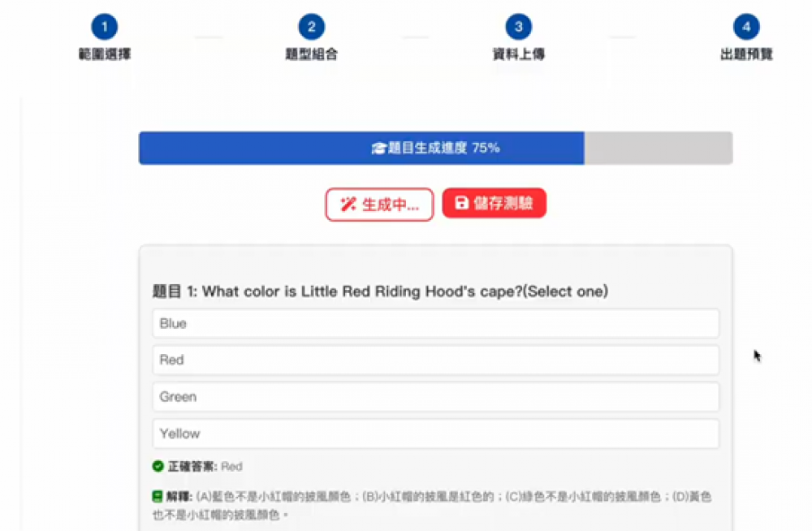Screen dimensions: 812x531
Task: Pick the Green answer option
Action: pos(435,397)
